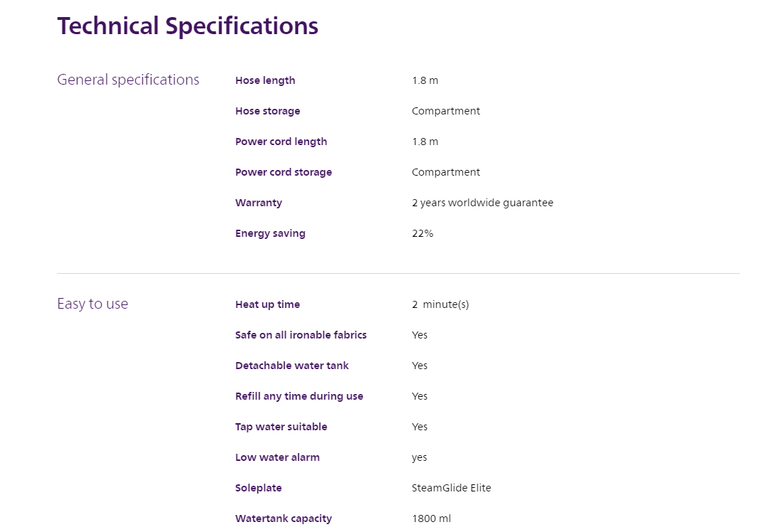Select the Hose storage label
The image size is (774, 532).
point(267,111)
